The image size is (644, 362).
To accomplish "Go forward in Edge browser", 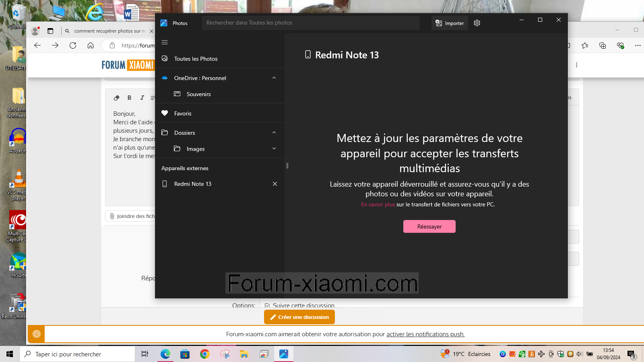I will pyautogui.click(x=55, y=45).
